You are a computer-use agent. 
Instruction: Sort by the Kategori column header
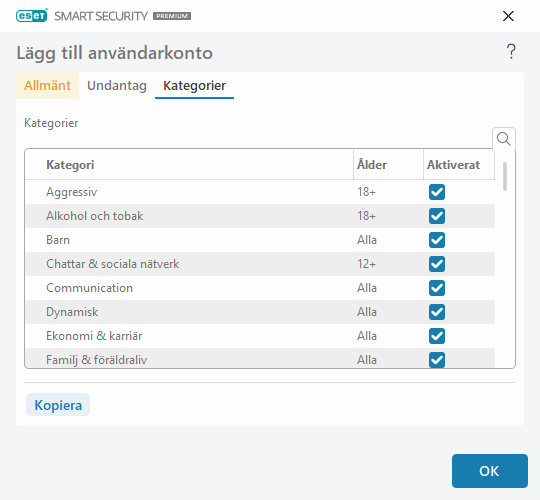(189, 165)
